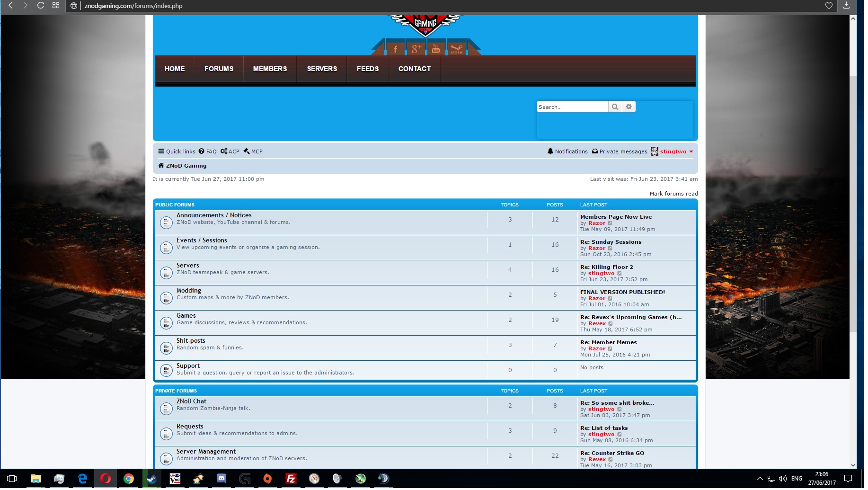Viewport: 868px width, 490px height.
Task: Open Notifications bell in the forum bar
Action: tap(567, 152)
